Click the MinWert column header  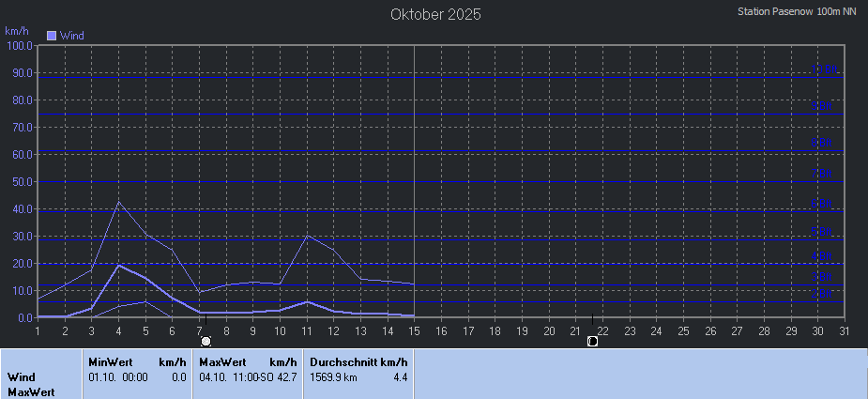pos(110,361)
